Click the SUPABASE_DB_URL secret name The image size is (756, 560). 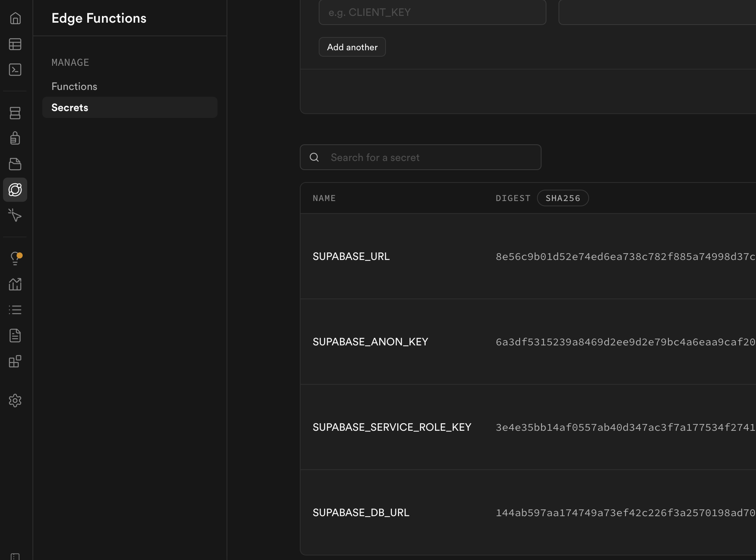[361, 512]
